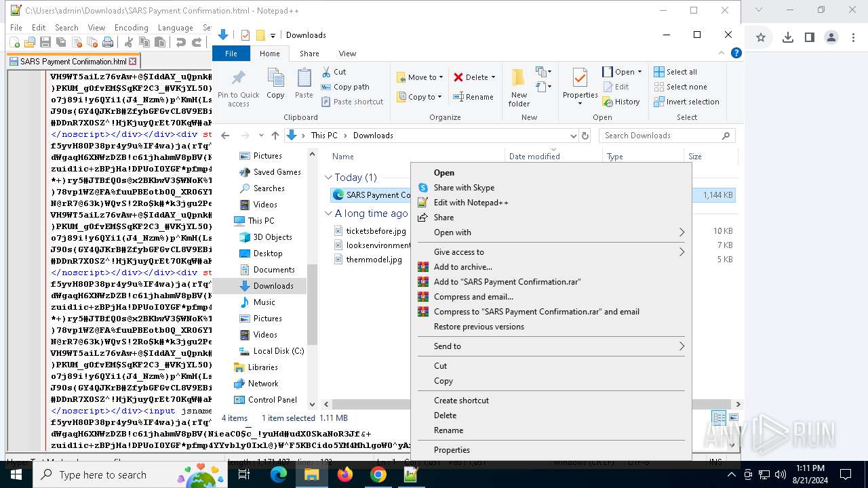Expand the ribbon Open button dropdown arrow
The height and width of the screenshot is (488, 868).
click(639, 72)
